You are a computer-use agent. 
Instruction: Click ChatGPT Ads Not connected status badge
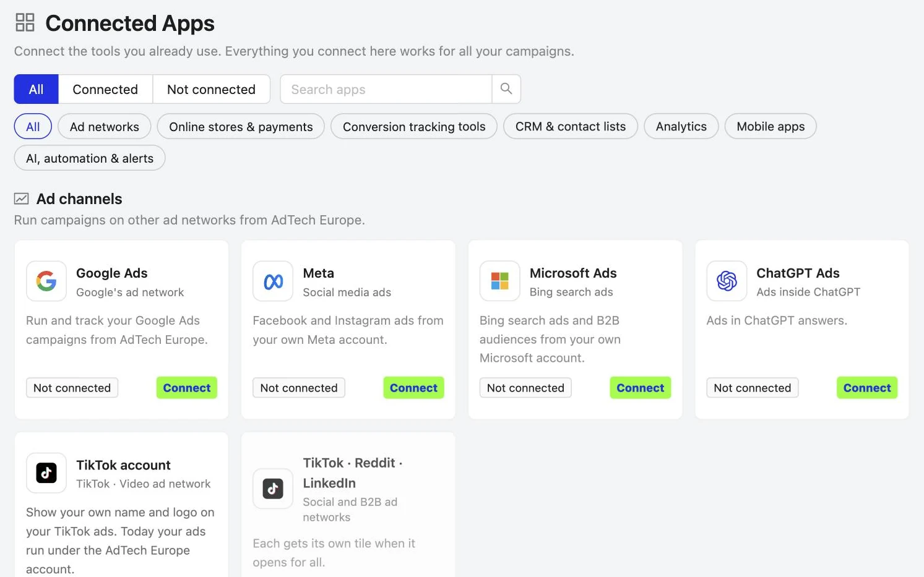click(753, 388)
